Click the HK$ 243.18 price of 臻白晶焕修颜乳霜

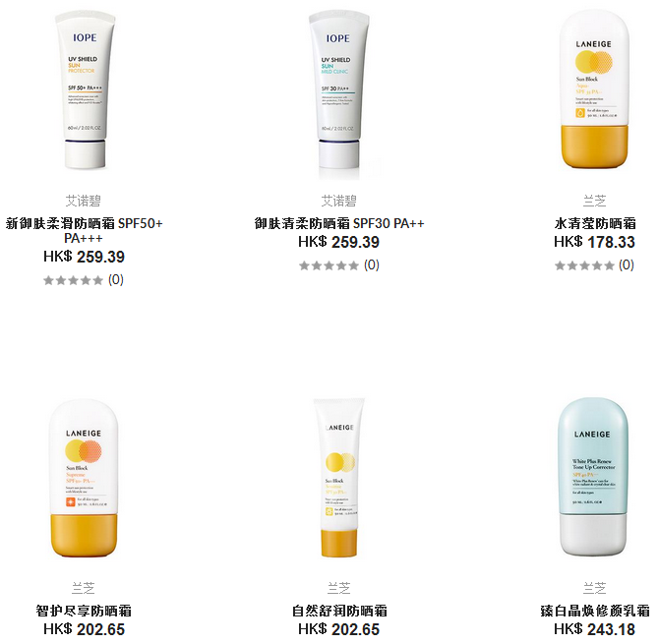click(594, 629)
